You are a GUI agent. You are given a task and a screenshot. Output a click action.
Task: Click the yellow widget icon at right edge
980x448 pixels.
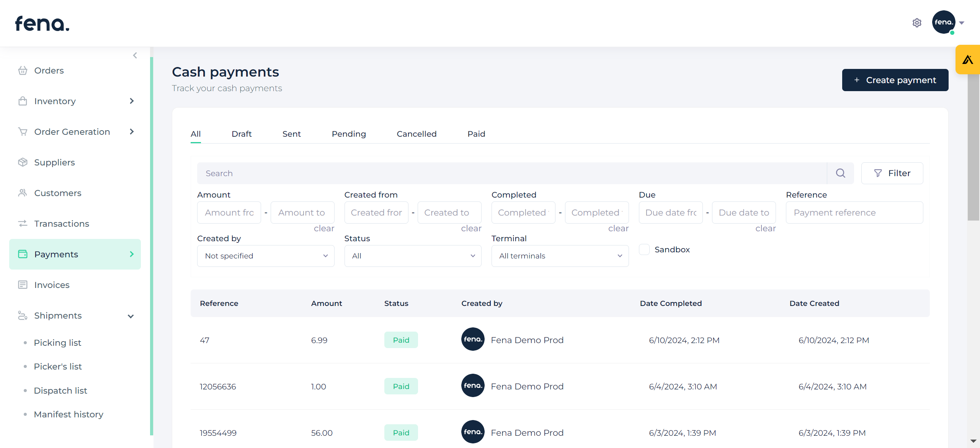968,60
